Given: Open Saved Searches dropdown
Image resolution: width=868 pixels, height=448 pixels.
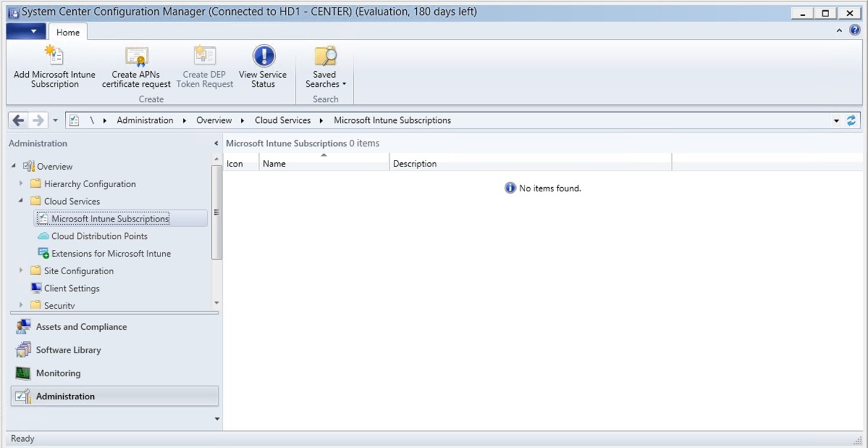Looking at the screenshot, I should [x=325, y=67].
